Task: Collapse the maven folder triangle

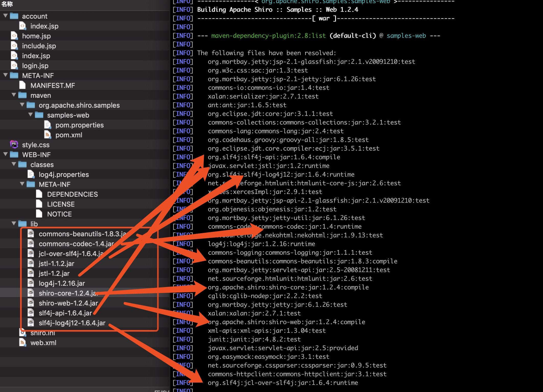Action: point(14,95)
